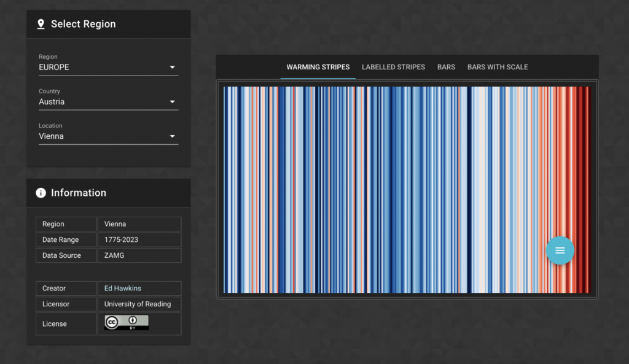Screen dimensions: 629x364
Task: Click the Creative Commons CC symbol
Action: click(x=112, y=322)
